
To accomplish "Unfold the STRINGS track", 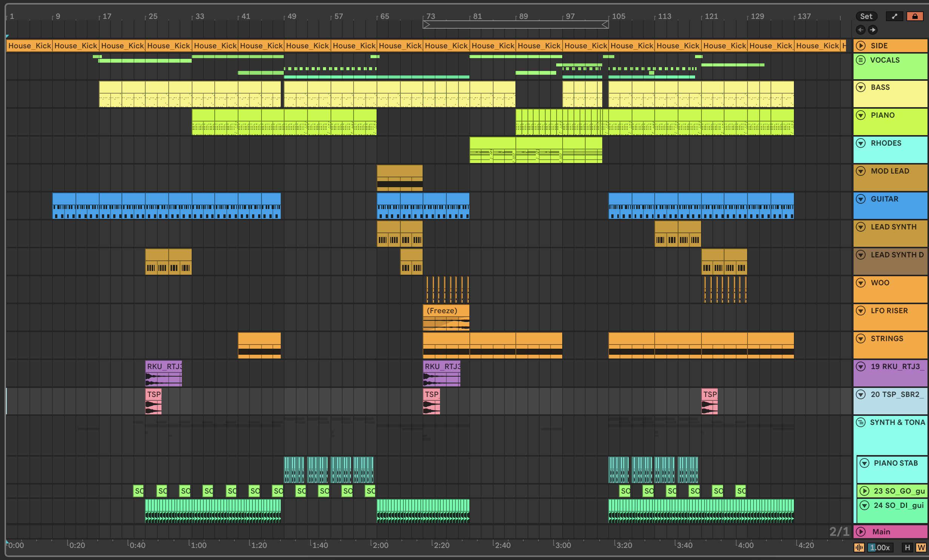I will pyautogui.click(x=861, y=338).
